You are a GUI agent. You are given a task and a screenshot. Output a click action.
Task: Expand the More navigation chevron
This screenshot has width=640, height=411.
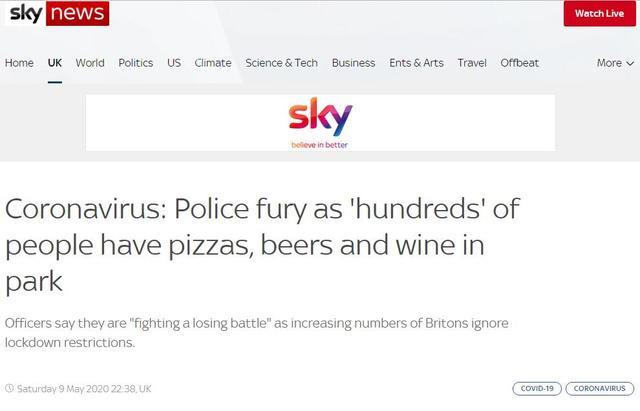click(630, 64)
